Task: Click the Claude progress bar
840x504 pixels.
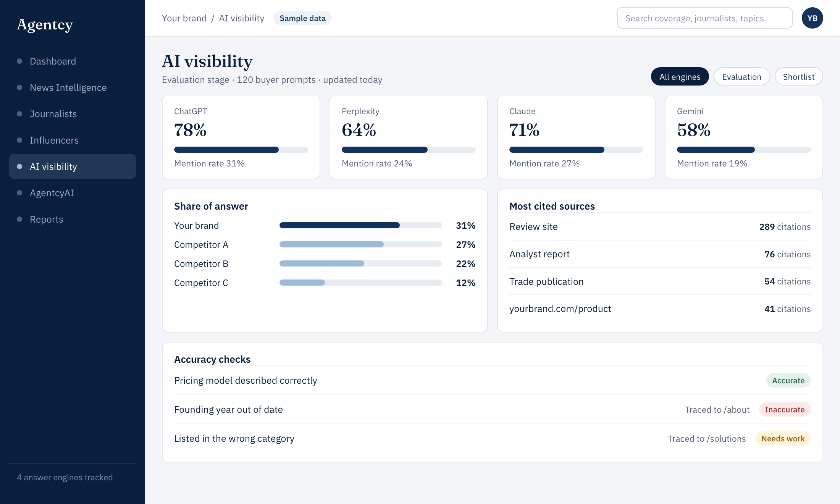Action: point(576,150)
